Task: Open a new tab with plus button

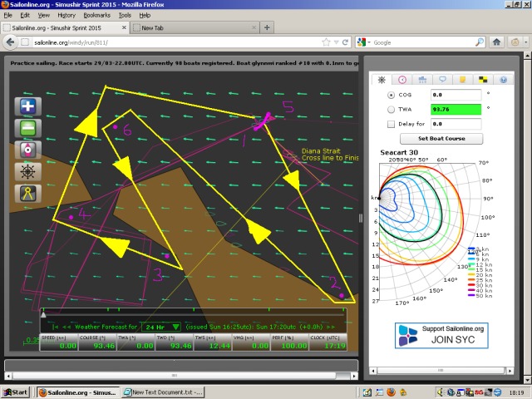Action: 267,27
